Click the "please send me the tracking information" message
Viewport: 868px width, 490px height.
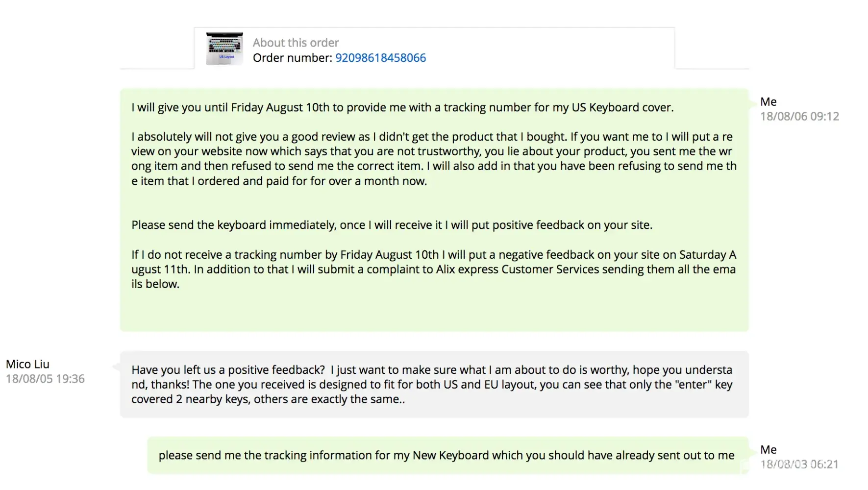446,456
